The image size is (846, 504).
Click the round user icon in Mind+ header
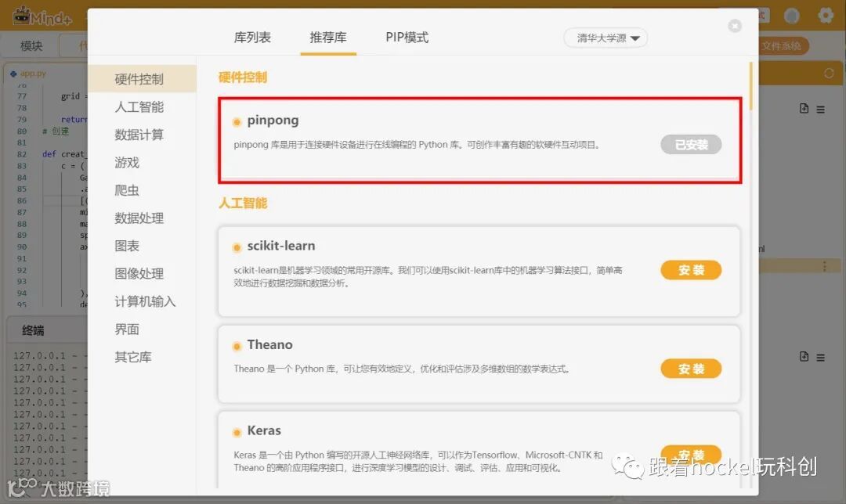791,16
